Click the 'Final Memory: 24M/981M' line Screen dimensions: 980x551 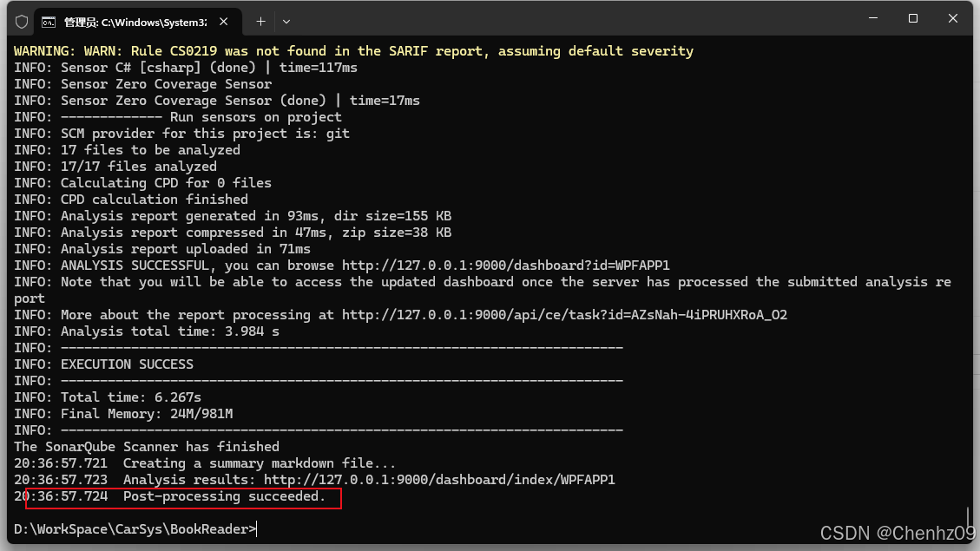point(123,414)
